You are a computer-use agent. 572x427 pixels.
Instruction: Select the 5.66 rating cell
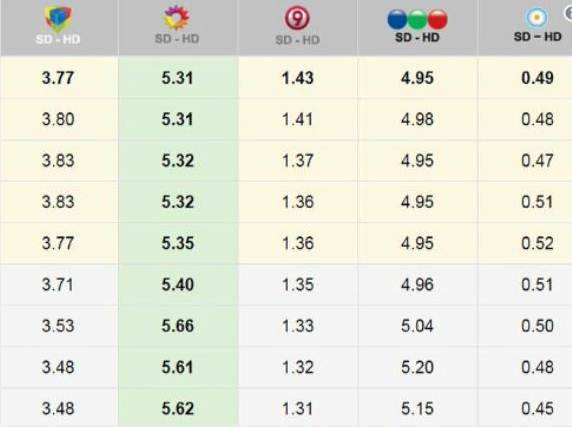click(178, 326)
